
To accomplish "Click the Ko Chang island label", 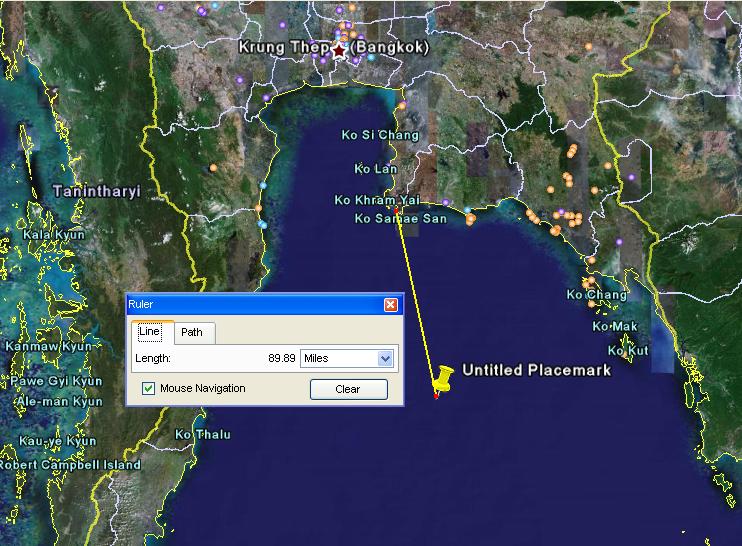I will tap(596, 295).
